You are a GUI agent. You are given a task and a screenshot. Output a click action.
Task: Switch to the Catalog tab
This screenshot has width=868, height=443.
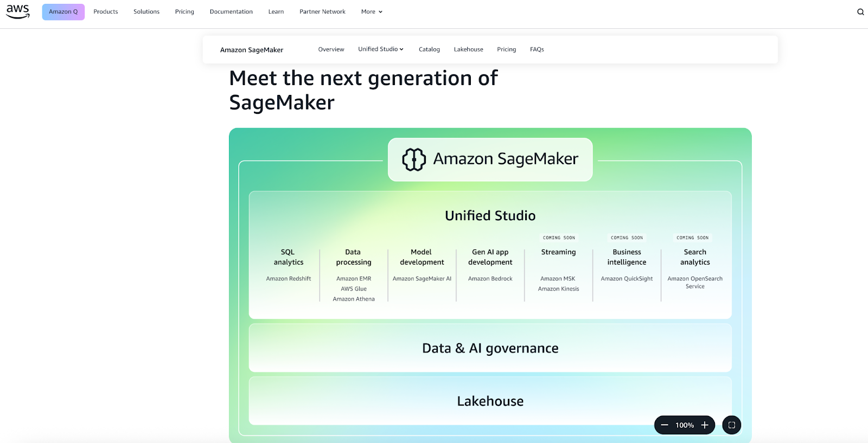tap(429, 49)
